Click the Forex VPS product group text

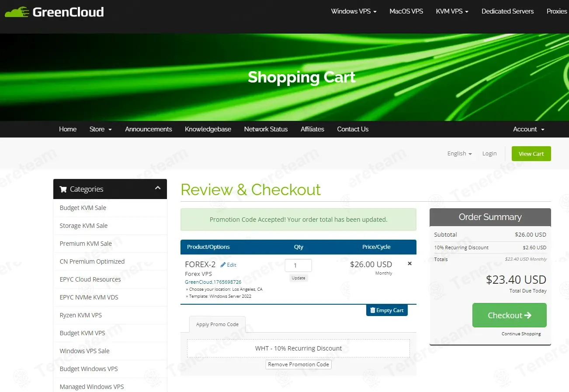tap(198, 274)
